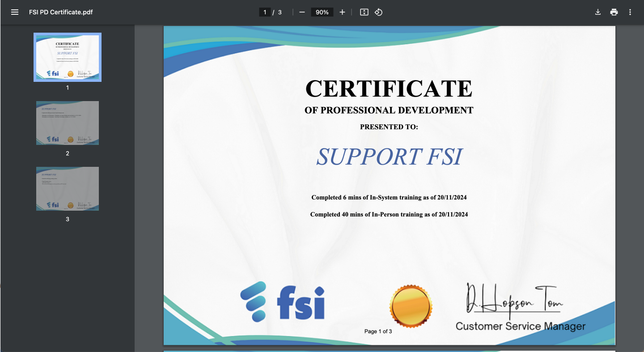Click the CERTIFICATE heading text
The width and height of the screenshot is (644, 352).
point(389,88)
